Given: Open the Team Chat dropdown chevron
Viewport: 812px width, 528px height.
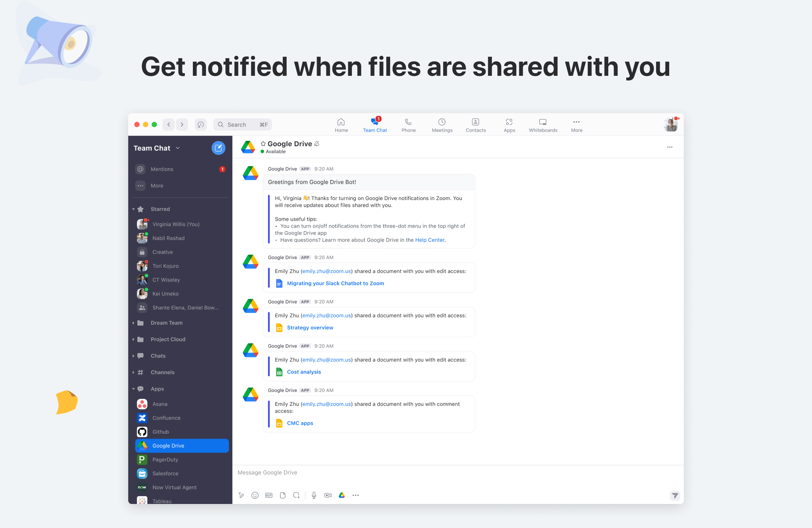Looking at the screenshot, I should 178,148.
